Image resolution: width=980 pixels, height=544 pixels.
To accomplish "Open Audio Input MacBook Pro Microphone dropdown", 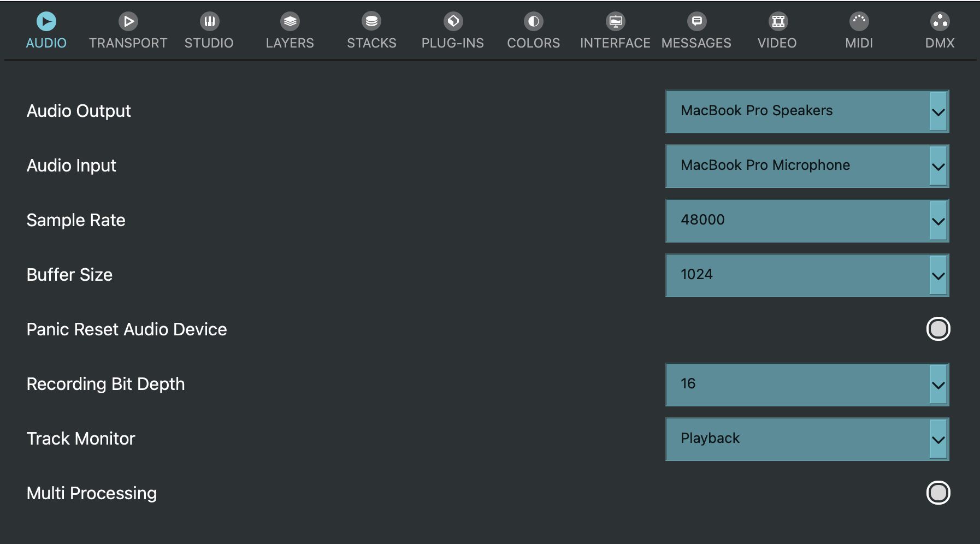I will 807,166.
